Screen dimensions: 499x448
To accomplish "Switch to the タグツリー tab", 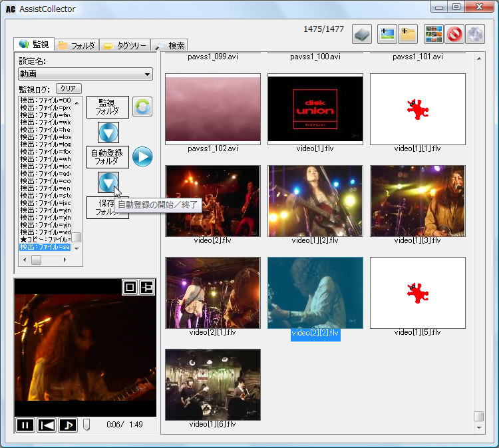I will click(x=125, y=45).
